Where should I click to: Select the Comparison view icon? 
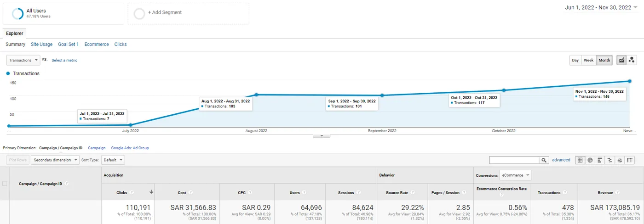point(610,160)
